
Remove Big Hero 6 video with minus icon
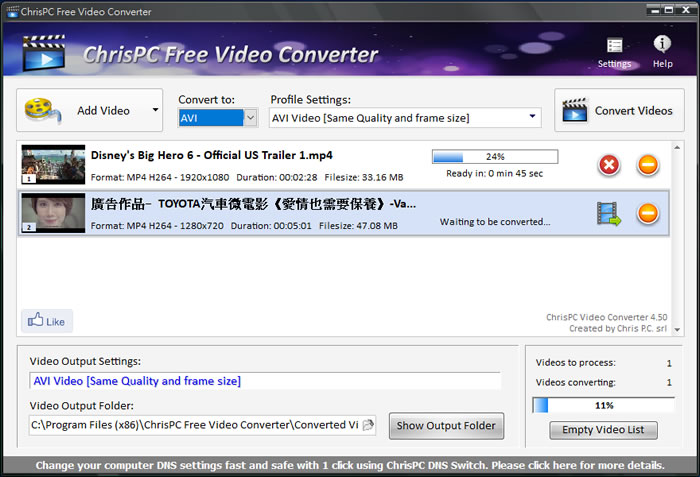(x=648, y=165)
